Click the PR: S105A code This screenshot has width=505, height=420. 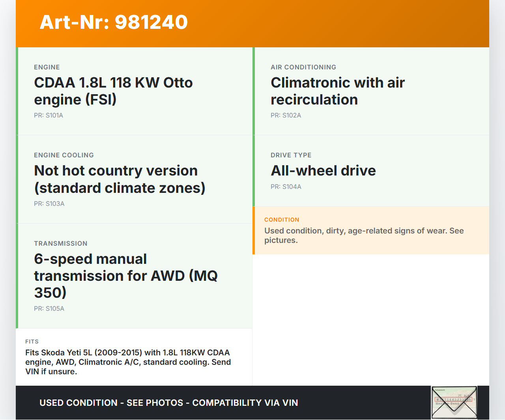(49, 309)
